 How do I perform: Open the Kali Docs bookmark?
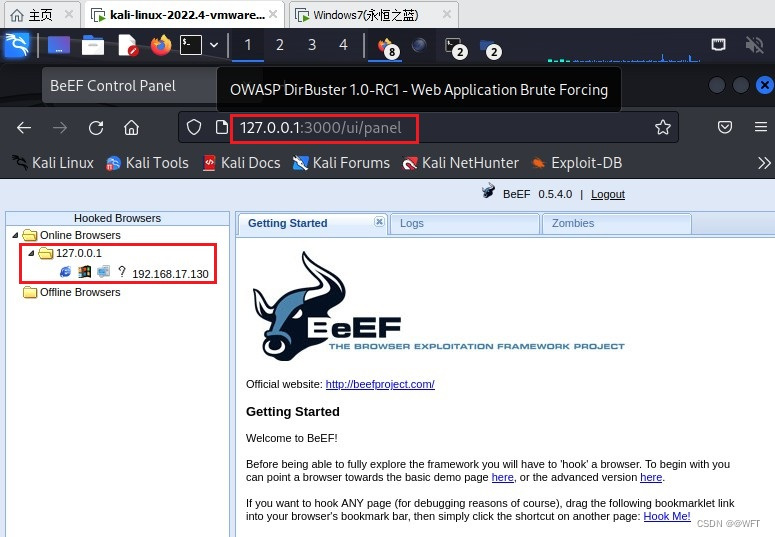point(242,163)
